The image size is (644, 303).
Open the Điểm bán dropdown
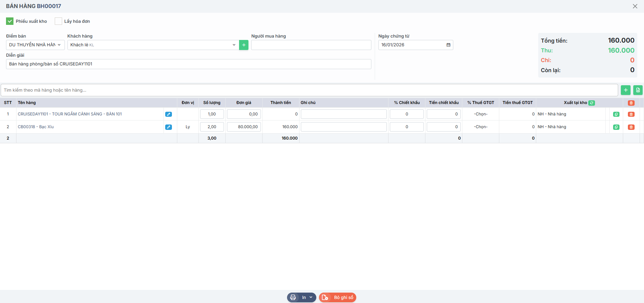coord(35,45)
